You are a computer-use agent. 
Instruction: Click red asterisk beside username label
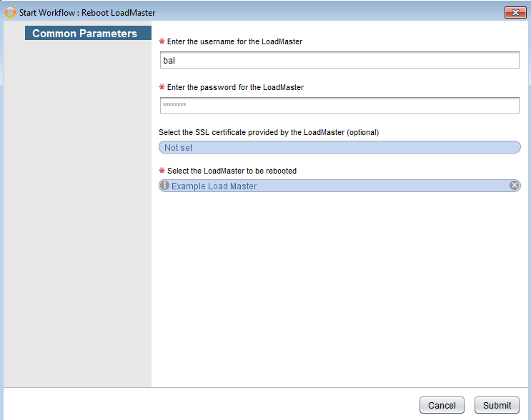tap(162, 41)
